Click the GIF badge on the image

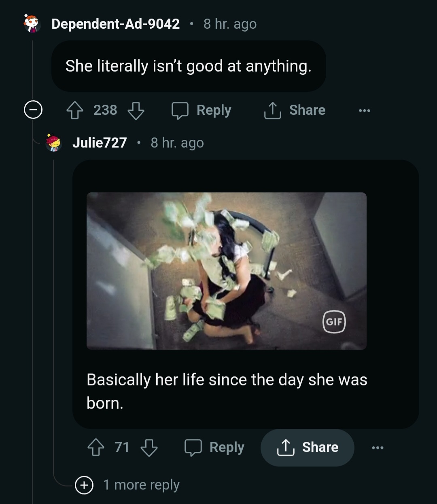334,322
